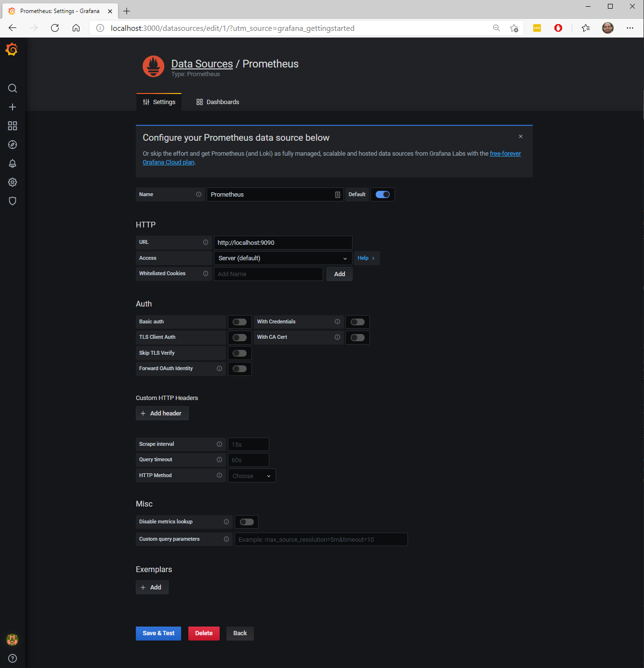Click the password manager icon in Name field
The width and height of the screenshot is (644, 668).
pyautogui.click(x=338, y=195)
